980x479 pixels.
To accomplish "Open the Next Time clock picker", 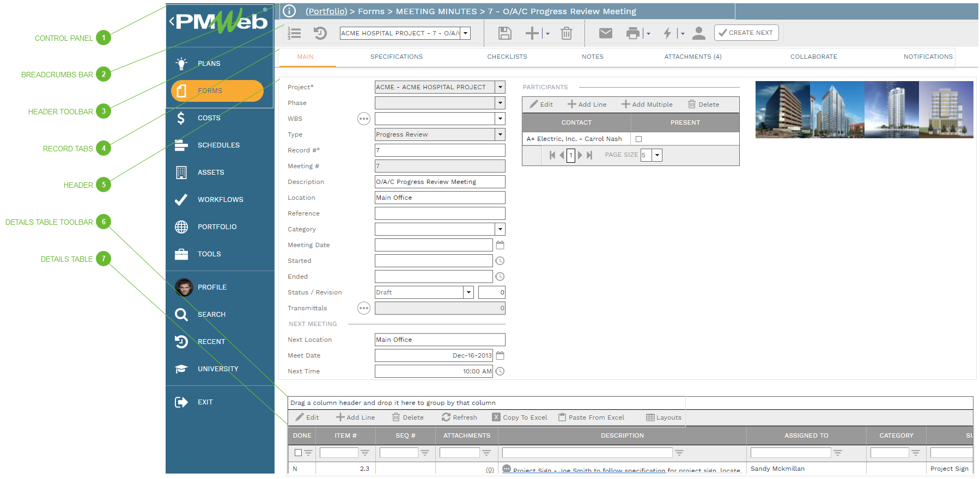I will tap(500, 371).
